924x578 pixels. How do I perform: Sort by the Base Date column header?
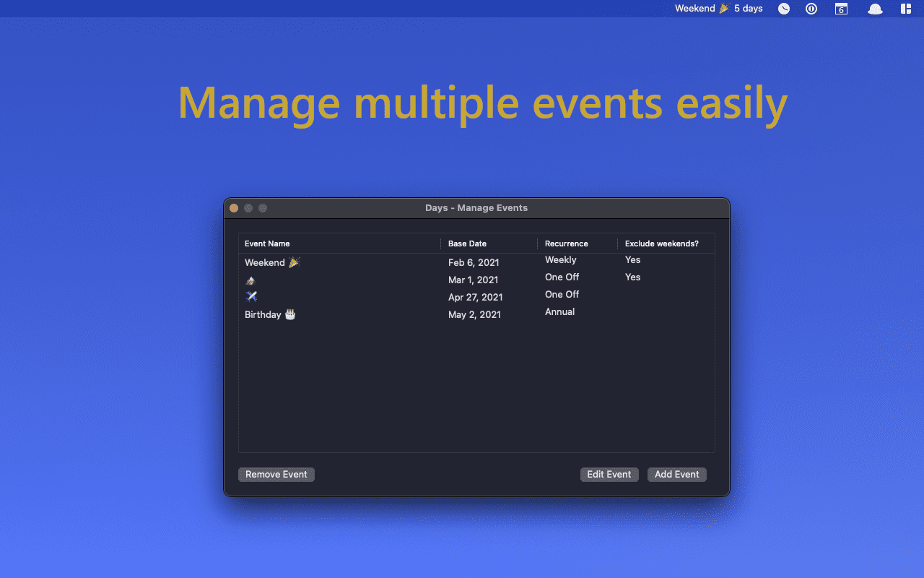pos(467,243)
